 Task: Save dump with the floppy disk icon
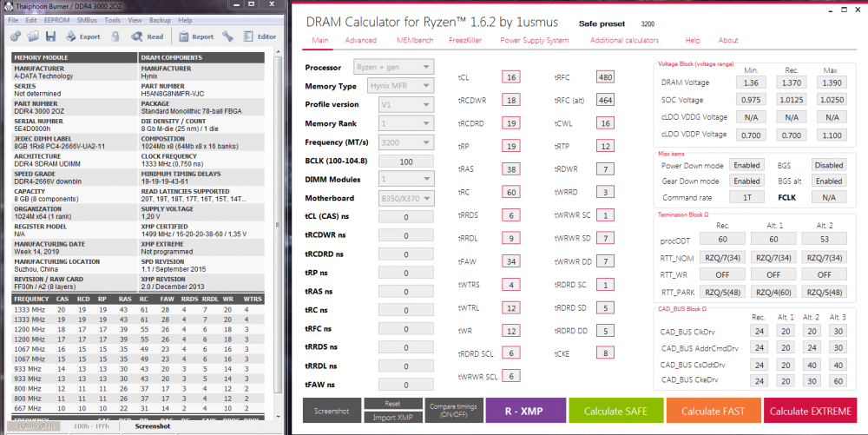click(x=50, y=36)
